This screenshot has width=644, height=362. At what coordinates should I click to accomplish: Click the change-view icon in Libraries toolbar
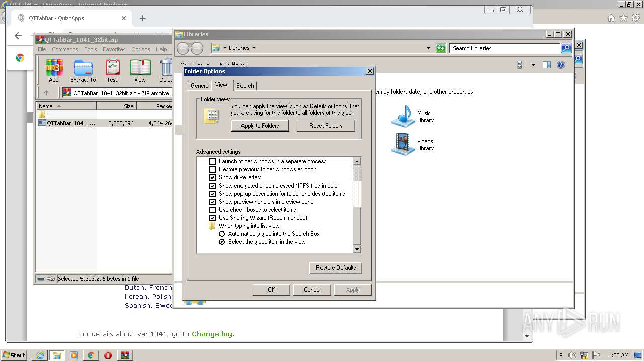(x=521, y=65)
